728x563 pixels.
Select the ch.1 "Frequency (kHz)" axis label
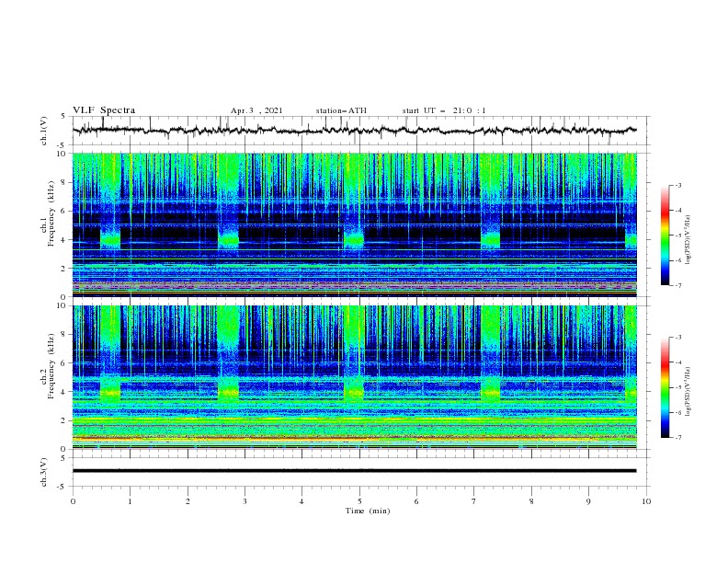tap(51, 214)
